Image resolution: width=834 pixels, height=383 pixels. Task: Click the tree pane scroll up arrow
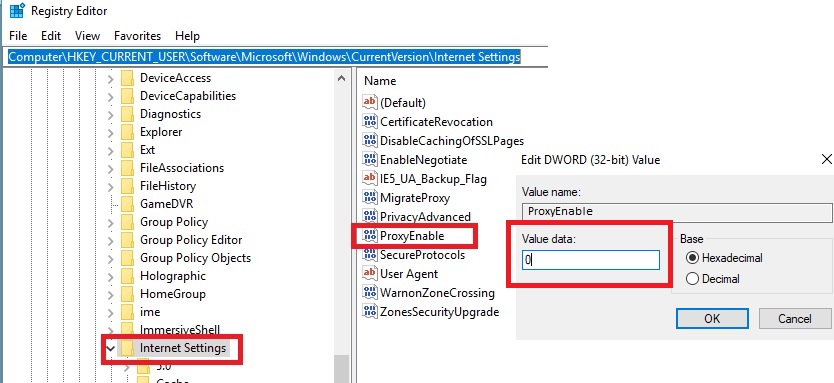[341, 78]
